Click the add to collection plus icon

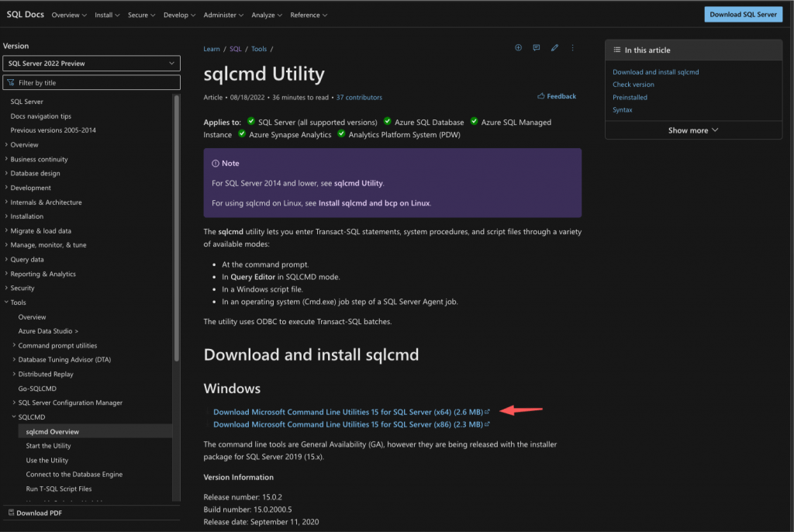coord(518,47)
